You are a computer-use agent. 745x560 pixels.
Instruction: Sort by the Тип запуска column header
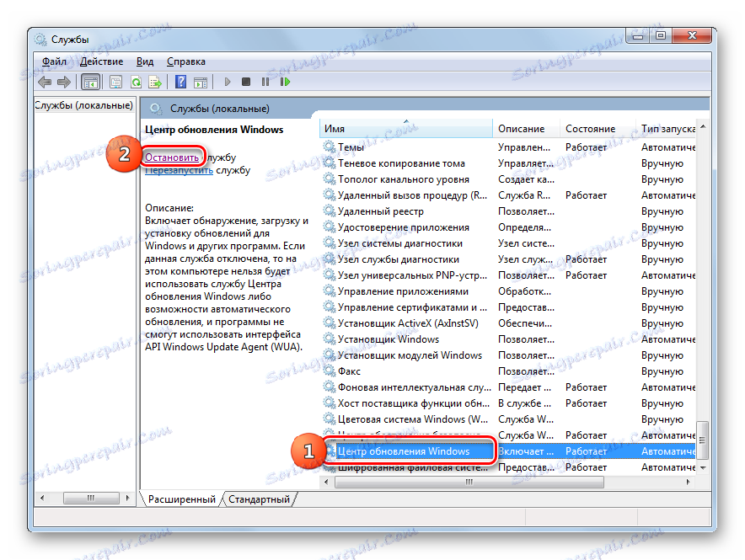[x=666, y=129]
